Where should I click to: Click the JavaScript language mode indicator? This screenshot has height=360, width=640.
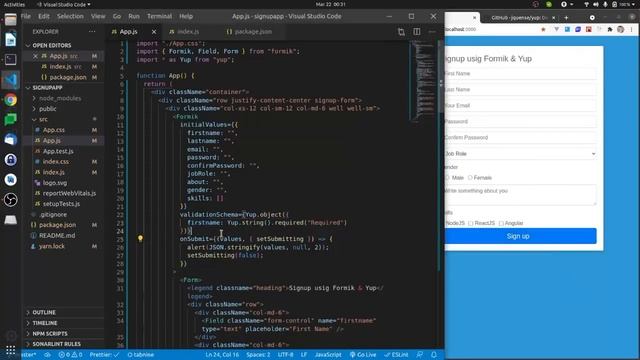coord(328,355)
